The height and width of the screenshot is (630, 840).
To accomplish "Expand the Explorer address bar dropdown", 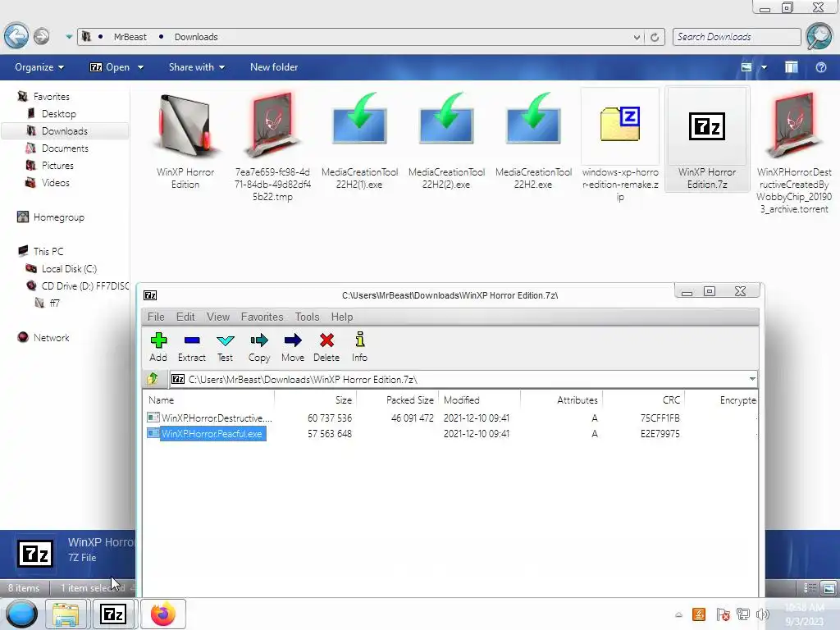I will 637,37.
